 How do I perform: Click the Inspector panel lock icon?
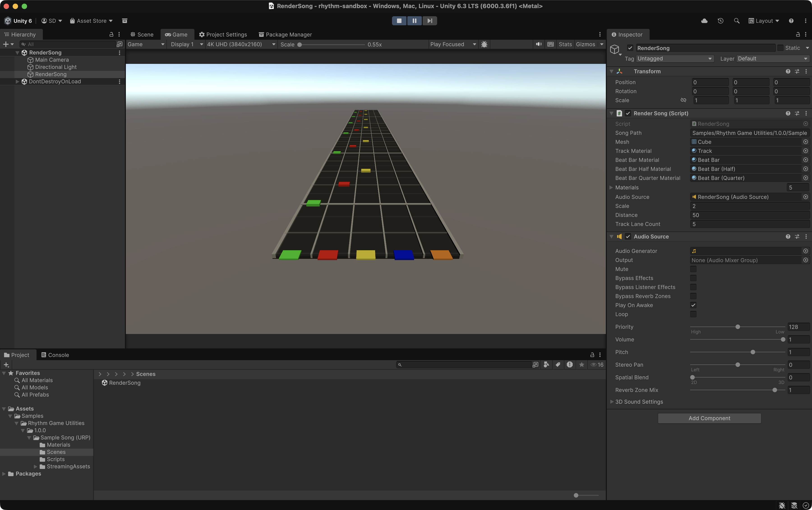tap(798, 34)
